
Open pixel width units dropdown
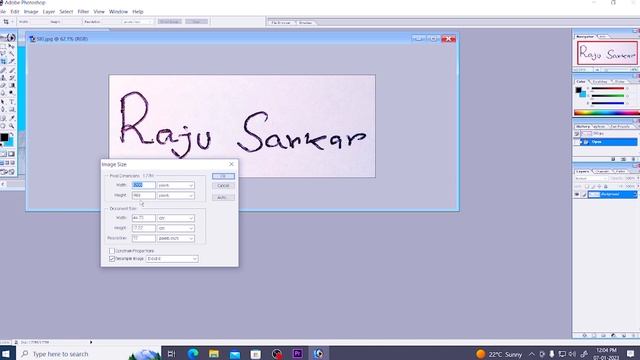coord(176,185)
